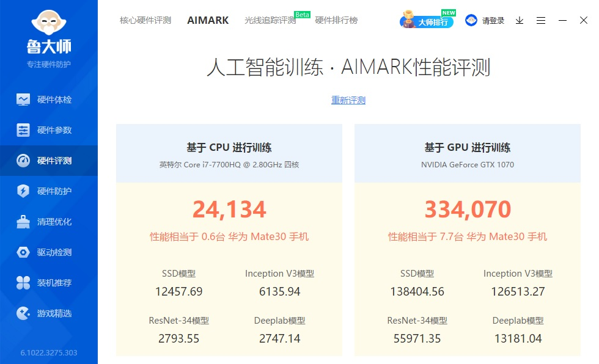Open 清理优化 cleanup optimization from sidebar
This screenshot has height=364, width=599.
[x=49, y=221]
